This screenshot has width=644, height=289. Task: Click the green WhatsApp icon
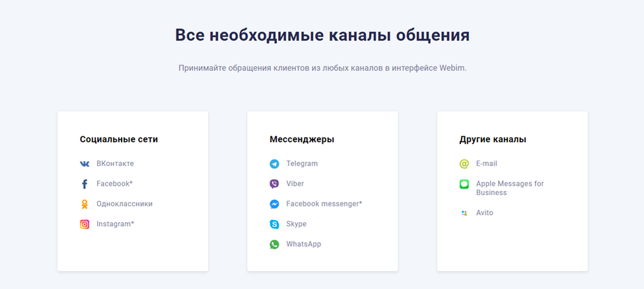274,245
